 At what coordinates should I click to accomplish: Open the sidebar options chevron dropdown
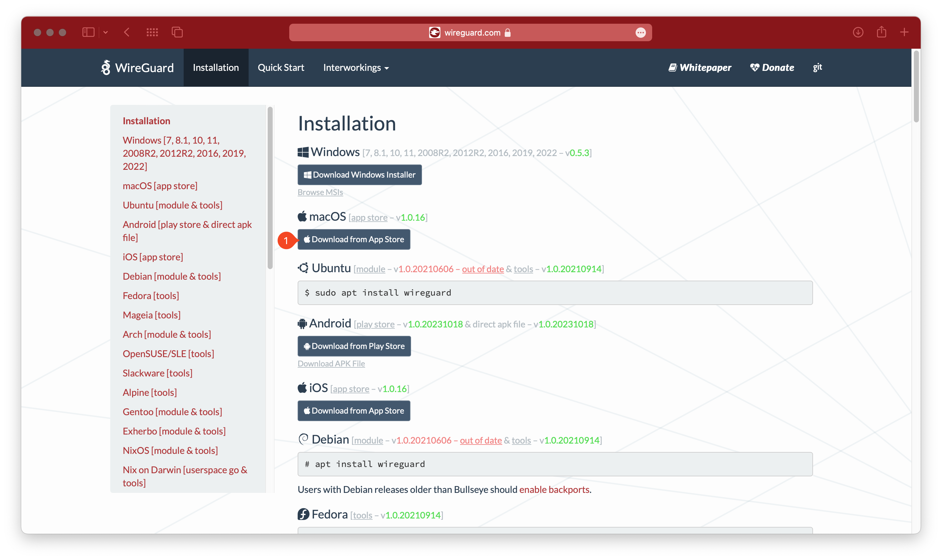tap(106, 32)
